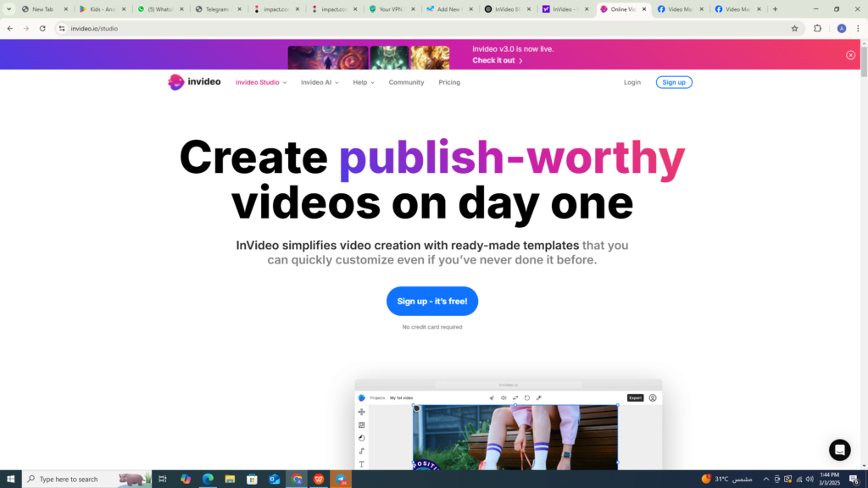Open Outlook from the taskbar
This screenshot has width=868, height=488.
pos(274,480)
